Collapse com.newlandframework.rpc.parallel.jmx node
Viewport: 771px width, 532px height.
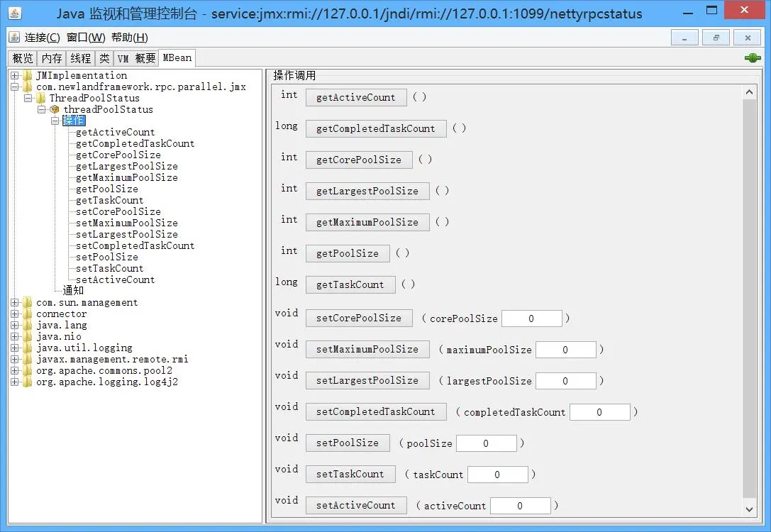tap(15, 87)
